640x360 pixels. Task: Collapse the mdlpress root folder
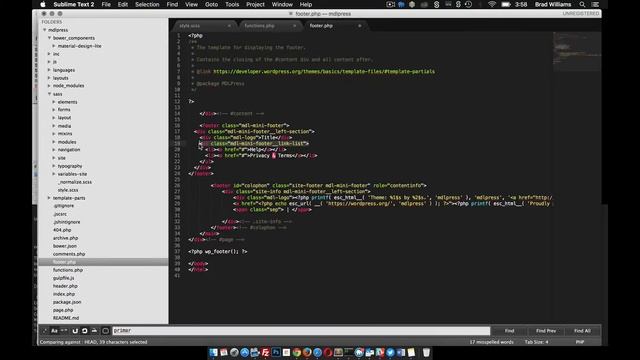tap(44, 30)
